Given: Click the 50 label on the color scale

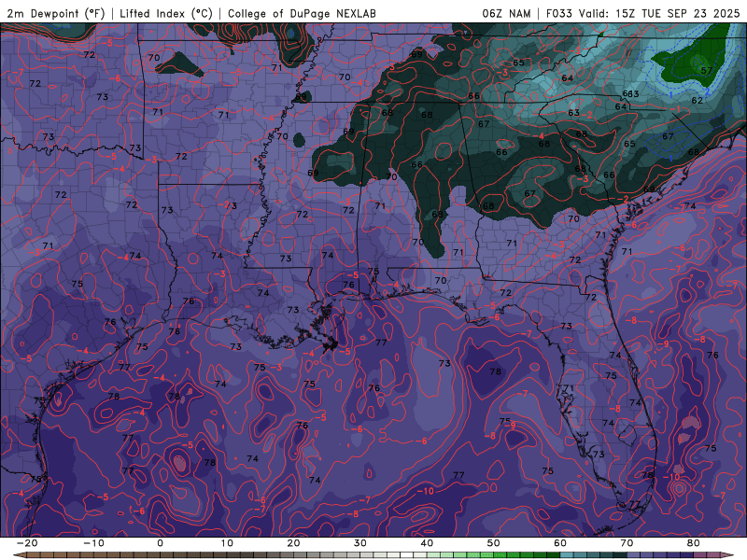Looking at the screenshot, I should pyautogui.click(x=494, y=543).
